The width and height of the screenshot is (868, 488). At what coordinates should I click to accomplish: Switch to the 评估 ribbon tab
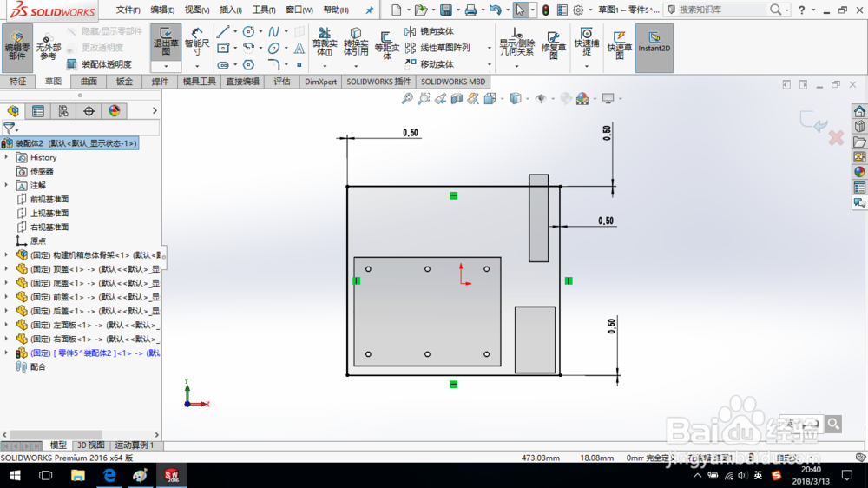(x=282, y=82)
